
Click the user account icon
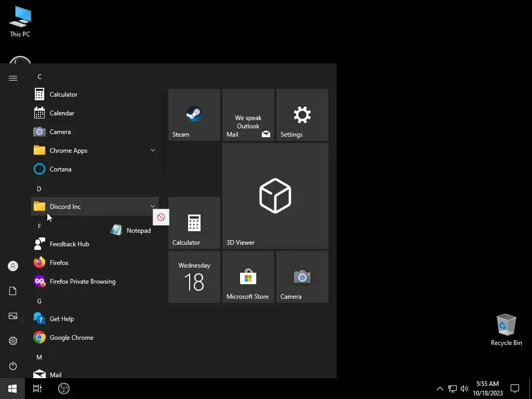[13, 266]
